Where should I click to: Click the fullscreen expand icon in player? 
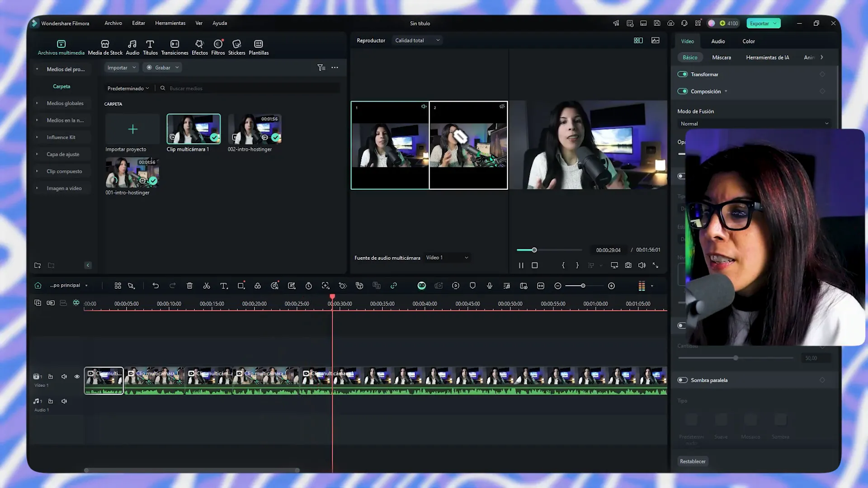point(656,265)
